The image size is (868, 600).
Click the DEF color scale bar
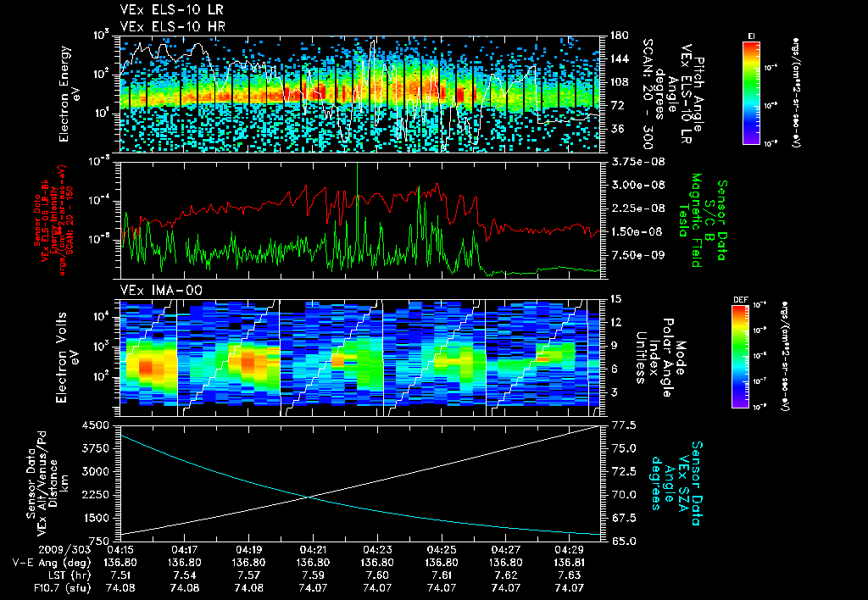tap(741, 357)
